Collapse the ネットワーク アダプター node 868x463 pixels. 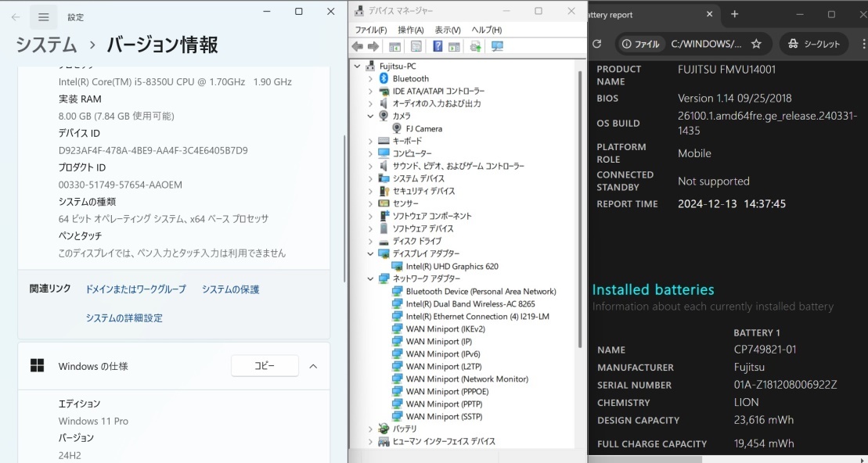[x=370, y=278]
